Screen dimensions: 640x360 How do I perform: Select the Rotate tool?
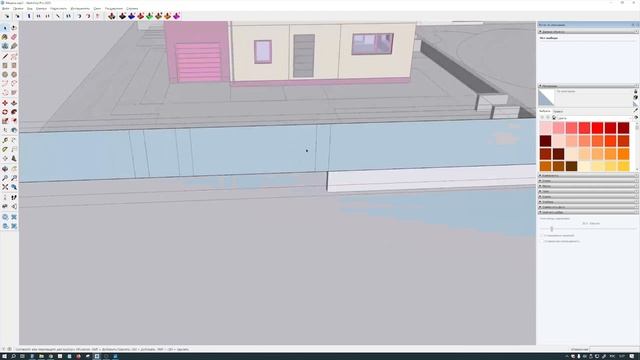5,112
